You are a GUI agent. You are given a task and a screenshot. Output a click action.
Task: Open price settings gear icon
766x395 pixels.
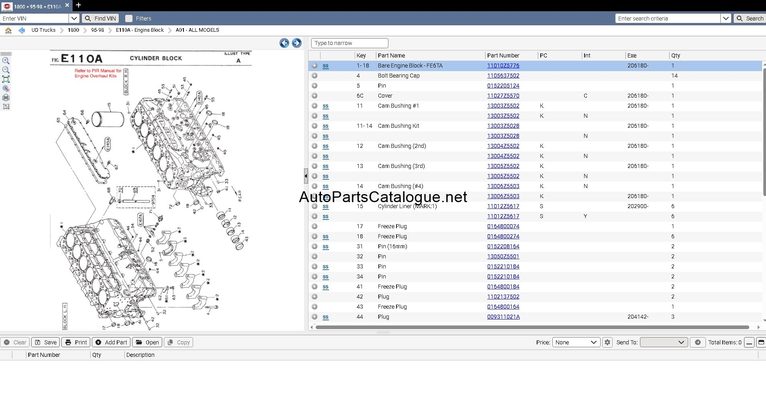[607, 342]
